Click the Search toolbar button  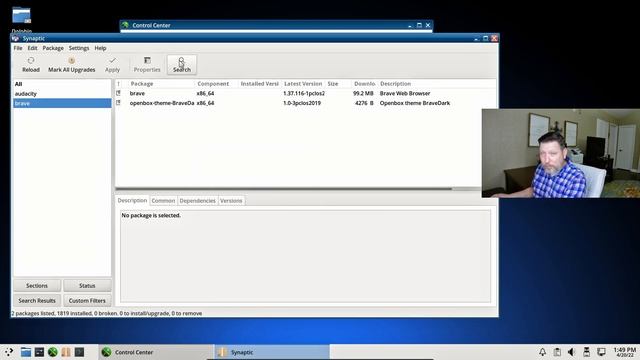pyautogui.click(x=182, y=65)
